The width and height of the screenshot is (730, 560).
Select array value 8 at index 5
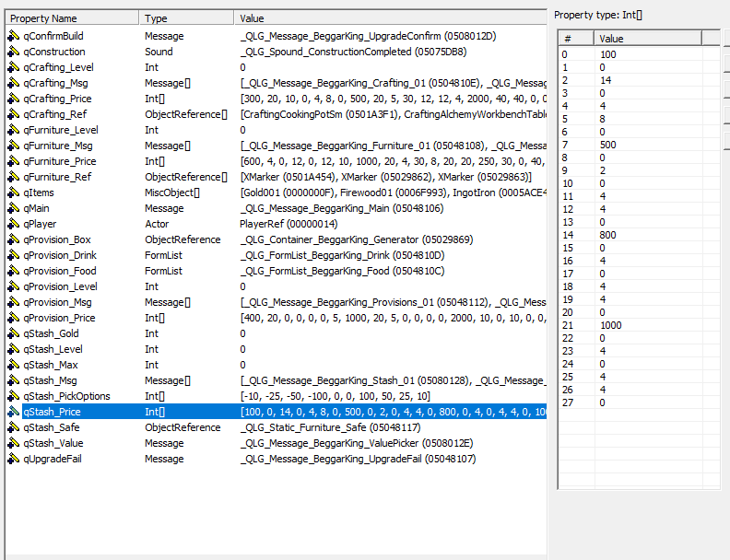pos(603,119)
